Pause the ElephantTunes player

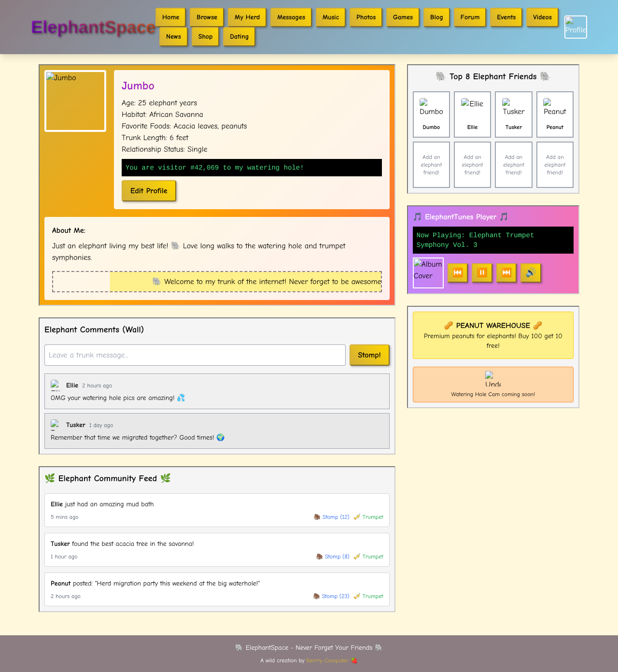482,272
